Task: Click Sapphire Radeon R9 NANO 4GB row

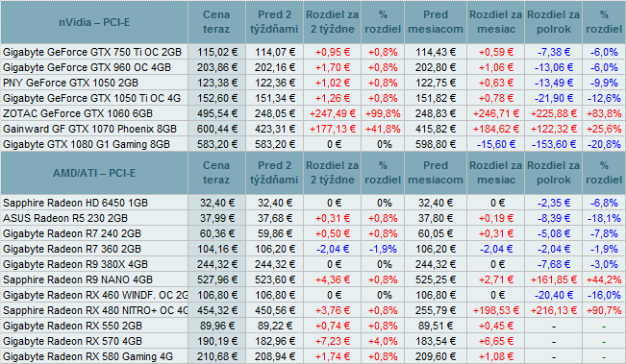Action: point(313,279)
